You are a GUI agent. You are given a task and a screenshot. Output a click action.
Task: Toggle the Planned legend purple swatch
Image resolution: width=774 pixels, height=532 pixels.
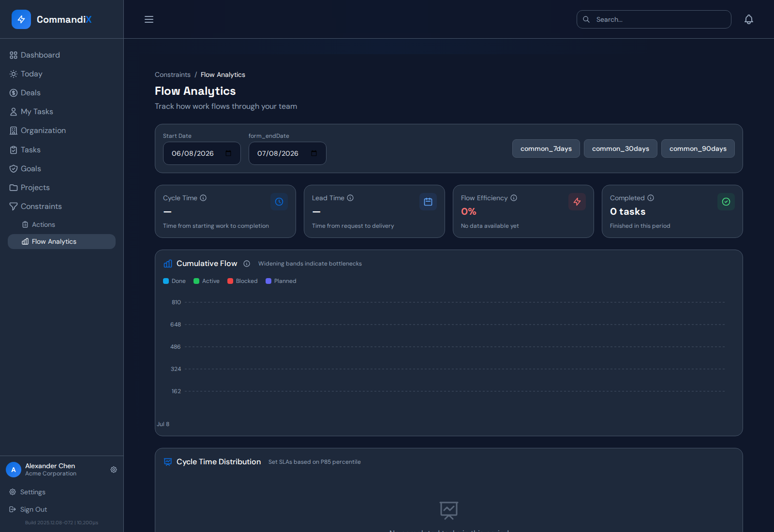pyautogui.click(x=268, y=281)
